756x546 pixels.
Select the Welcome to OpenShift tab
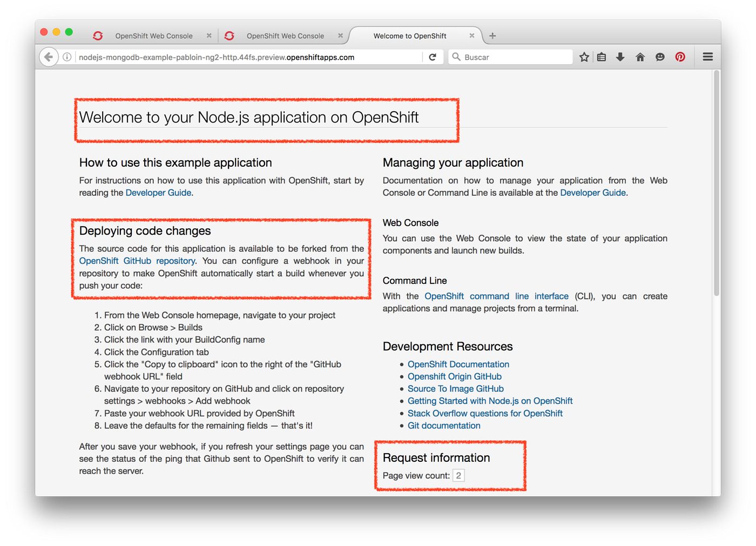point(410,36)
